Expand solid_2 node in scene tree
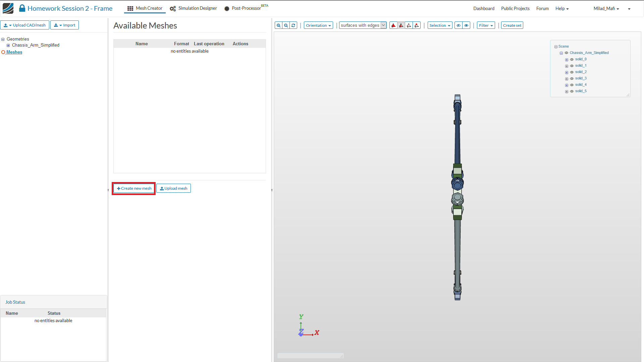This screenshot has height=362, width=644. point(567,72)
